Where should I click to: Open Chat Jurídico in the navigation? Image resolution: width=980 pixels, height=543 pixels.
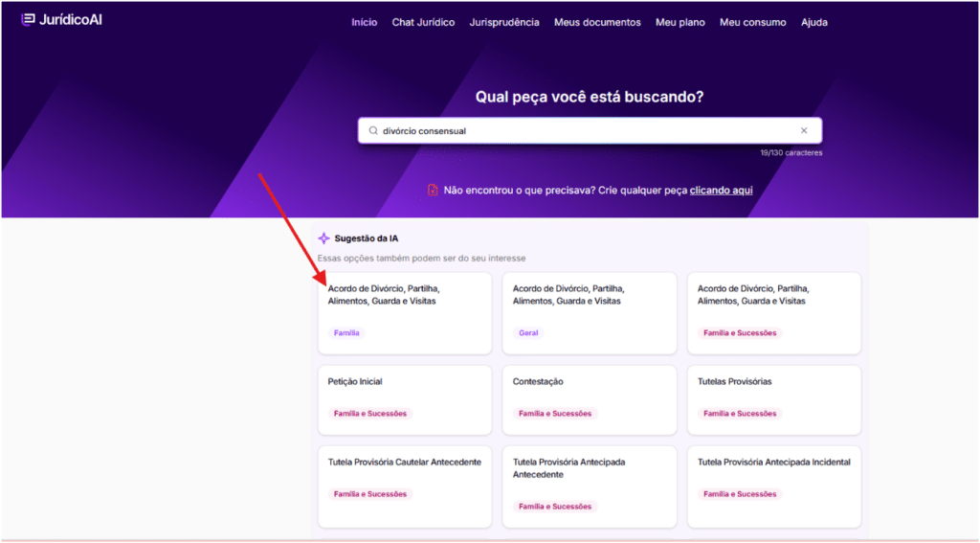tap(423, 23)
